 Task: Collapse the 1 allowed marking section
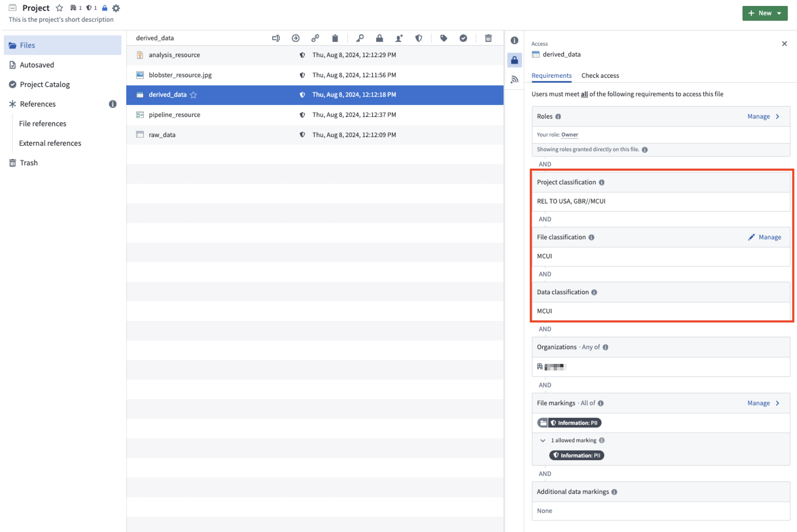point(542,440)
